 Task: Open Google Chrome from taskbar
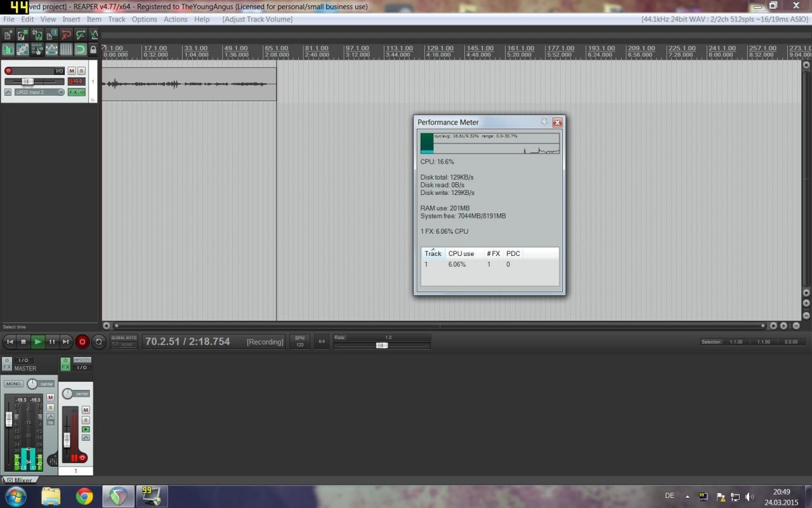point(84,496)
